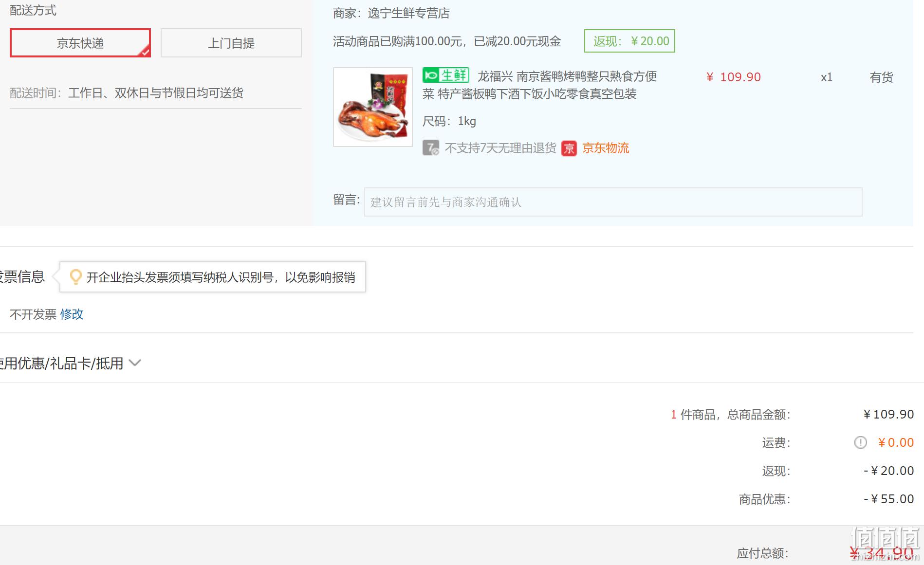This screenshot has width=924, height=565.
Task: Choose 上门自提 pickup option
Action: point(231,43)
